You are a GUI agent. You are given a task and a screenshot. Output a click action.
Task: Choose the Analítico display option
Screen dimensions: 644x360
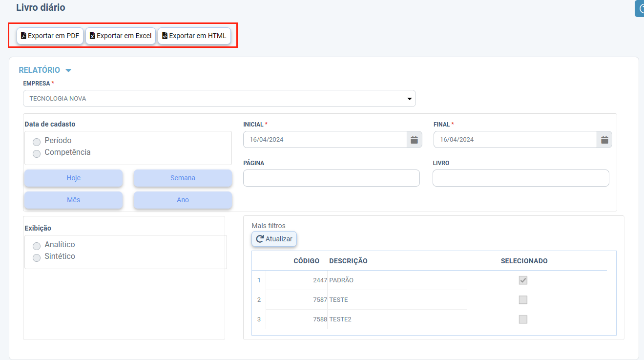pyautogui.click(x=37, y=246)
